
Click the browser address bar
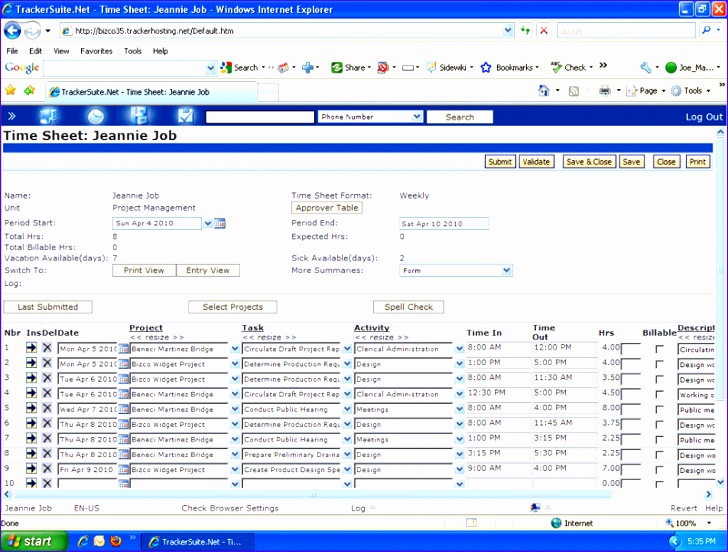click(287, 31)
